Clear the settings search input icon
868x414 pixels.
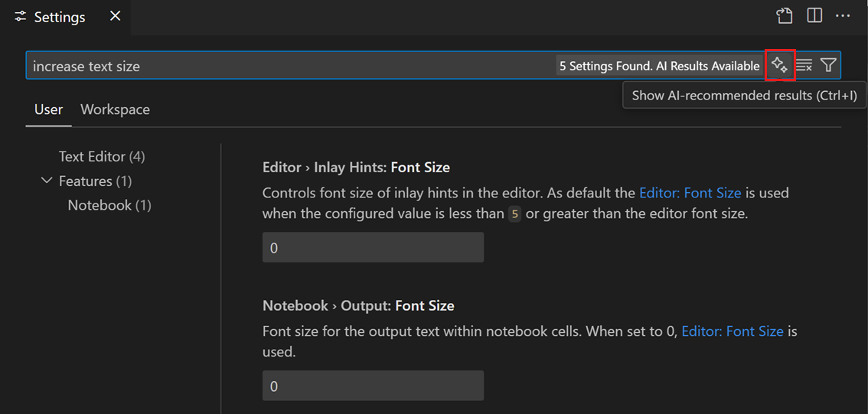tap(804, 66)
